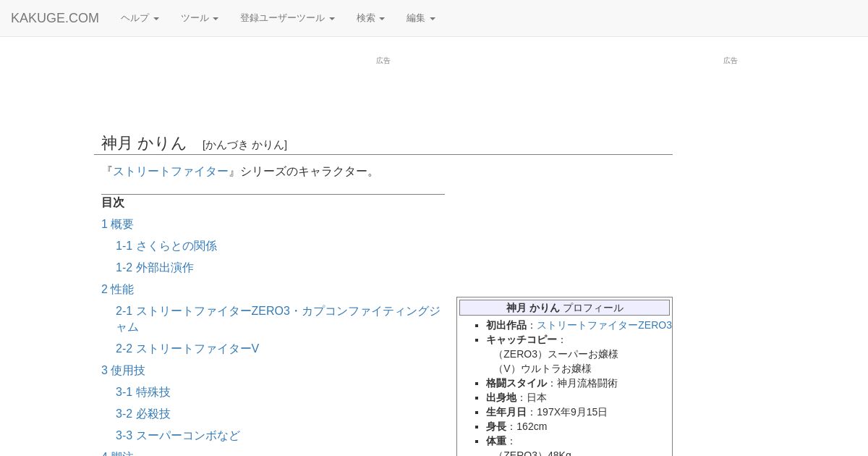Click the 生年月日 197X年9月15日 entry
This screenshot has width=868, height=456.
coord(547,412)
